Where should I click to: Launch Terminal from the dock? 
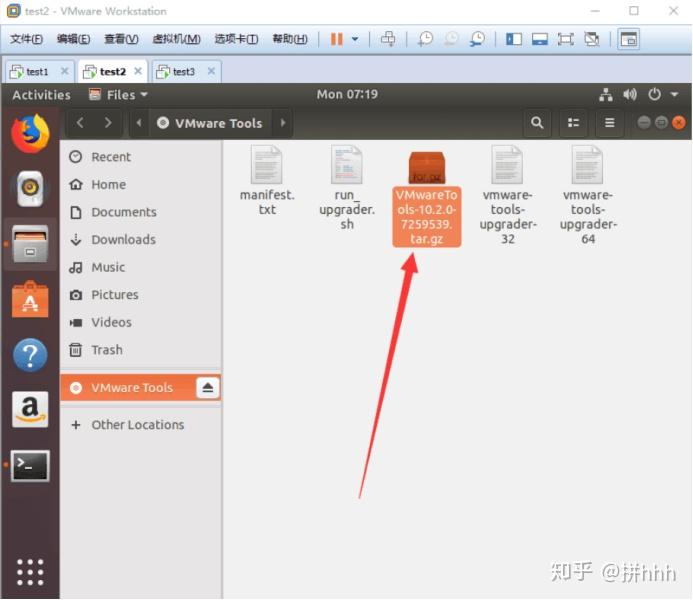coord(30,466)
